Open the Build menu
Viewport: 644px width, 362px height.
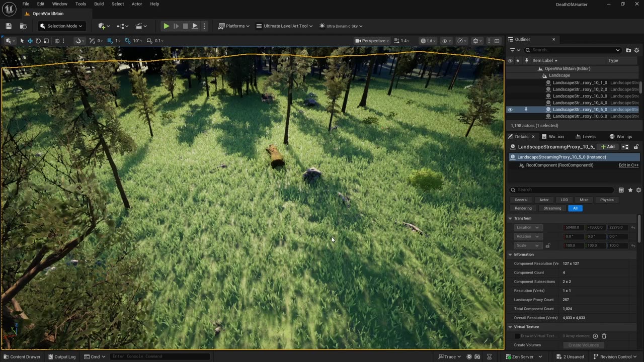click(x=99, y=4)
